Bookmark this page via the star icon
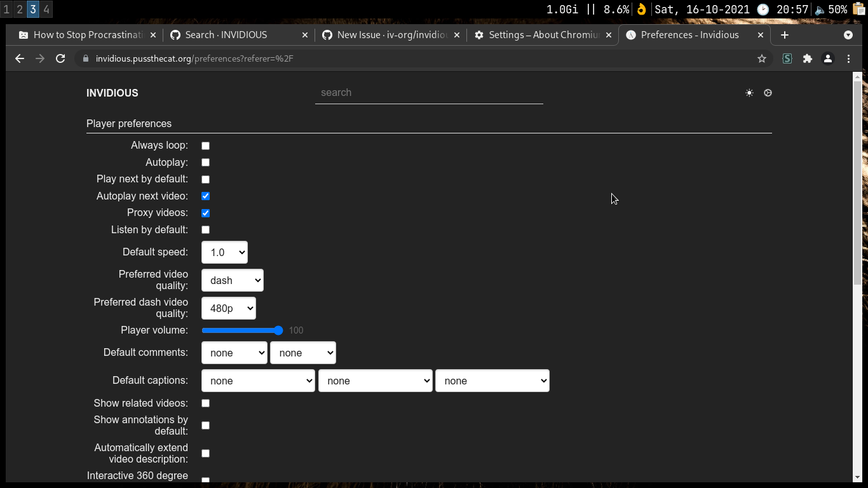The width and height of the screenshot is (868, 488). (x=761, y=58)
